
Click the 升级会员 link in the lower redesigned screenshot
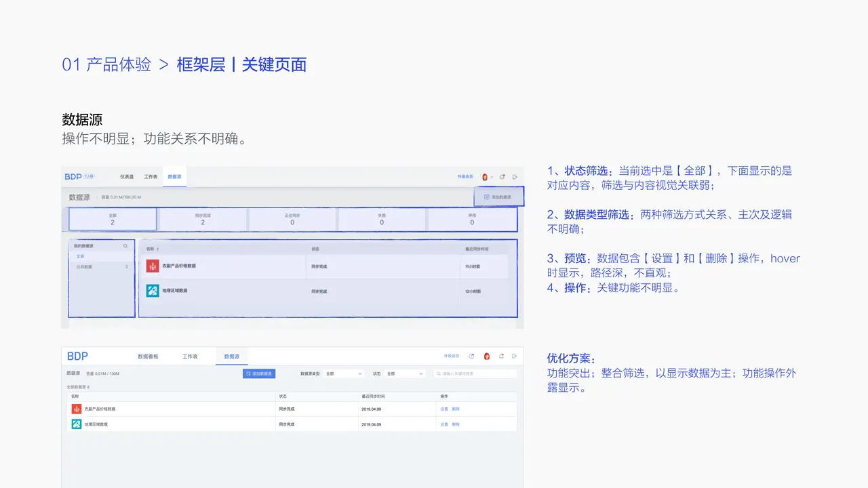pos(451,356)
